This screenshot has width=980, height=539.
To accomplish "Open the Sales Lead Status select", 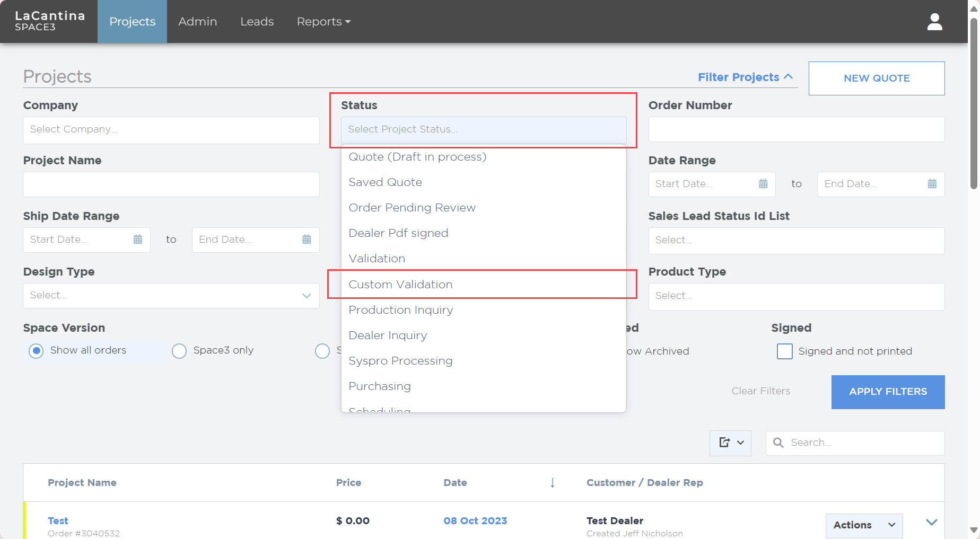I will point(796,241).
